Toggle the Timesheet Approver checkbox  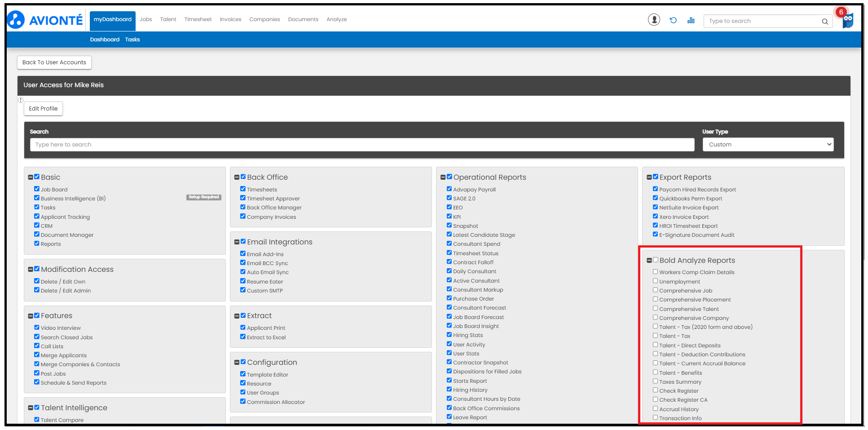[x=243, y=198]
